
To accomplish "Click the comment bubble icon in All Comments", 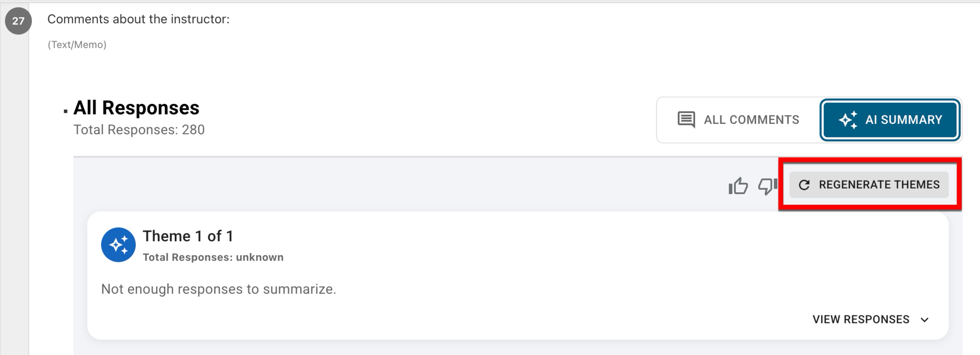I will [686, 120].
